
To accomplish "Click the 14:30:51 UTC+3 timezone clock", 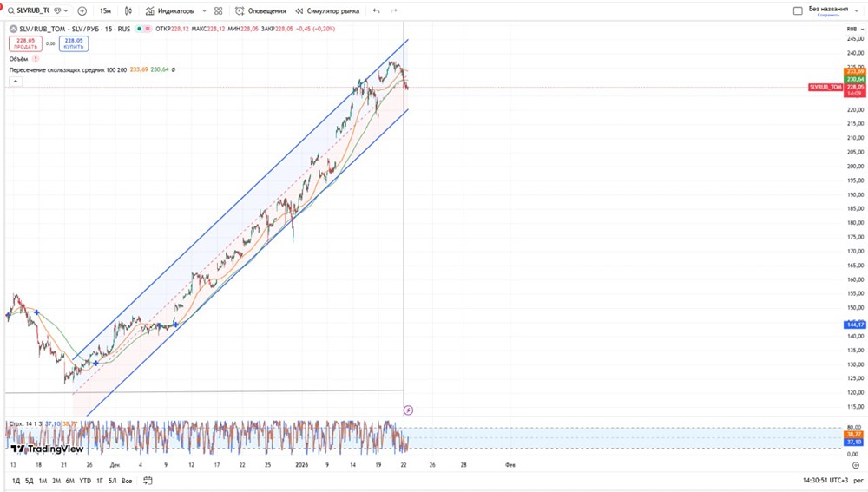I will (826, 481).
